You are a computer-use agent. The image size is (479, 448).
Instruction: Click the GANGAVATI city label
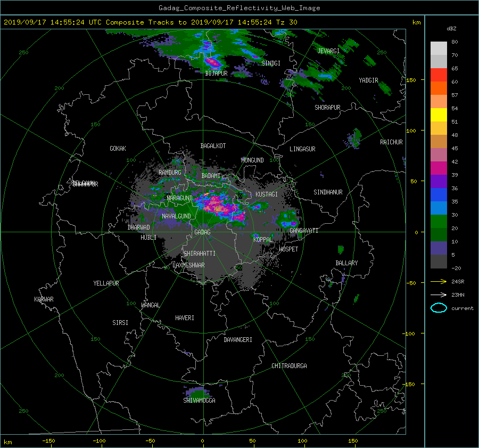click(304, 231)
